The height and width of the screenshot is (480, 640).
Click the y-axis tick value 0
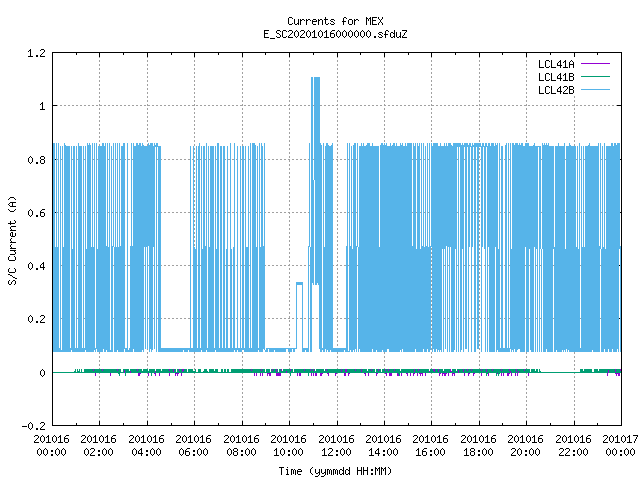pos(42,373)
